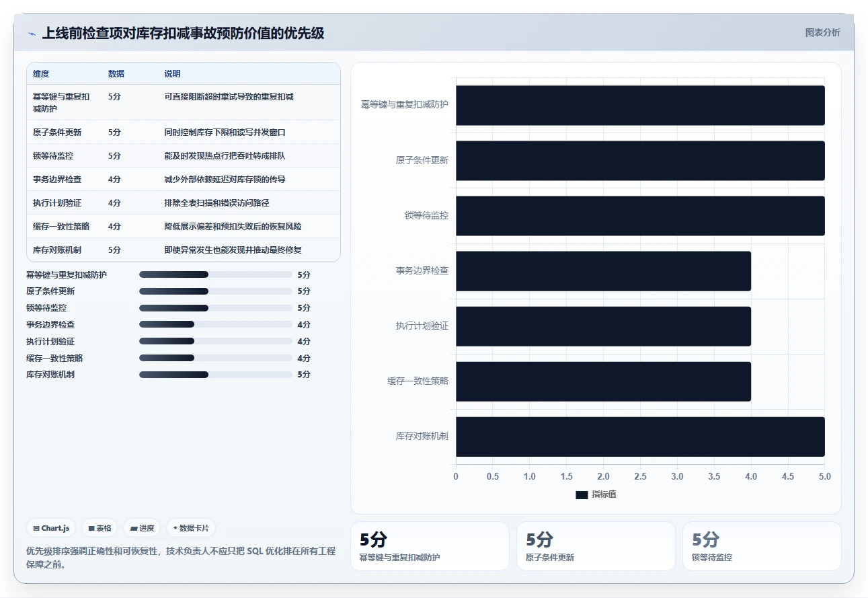
Task: Click the chart bar for 事务边界检查
Action: (603, 270)
